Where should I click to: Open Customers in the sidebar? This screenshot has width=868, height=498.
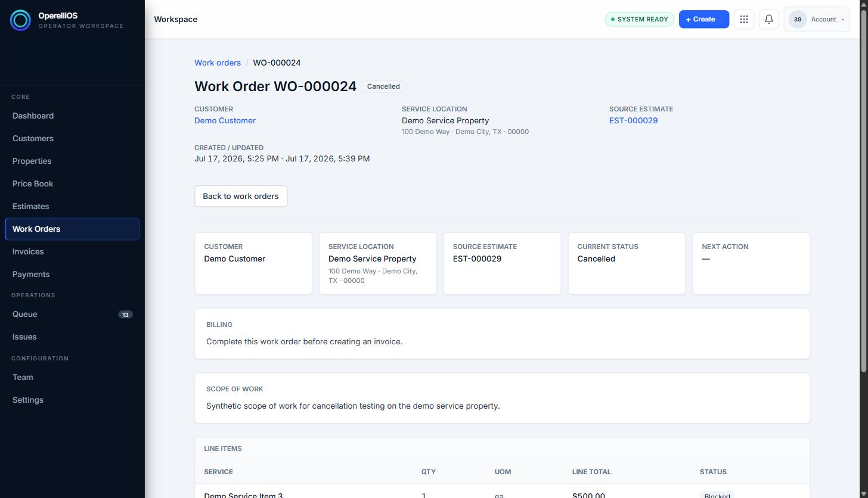tap(72, 138)
